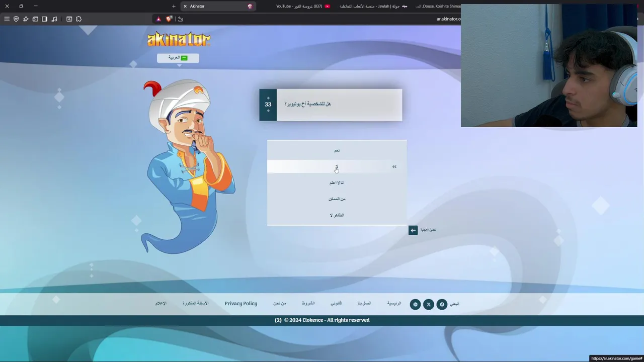644x362 pixels.
Task: Click the pin-shaped toolbar icon
Action: (26, 19)
